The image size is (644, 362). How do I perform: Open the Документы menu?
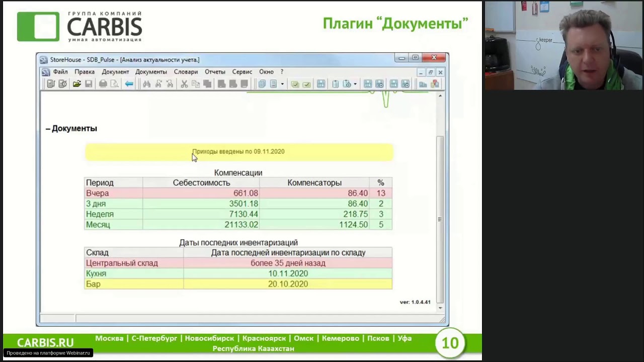coord(151,72)
